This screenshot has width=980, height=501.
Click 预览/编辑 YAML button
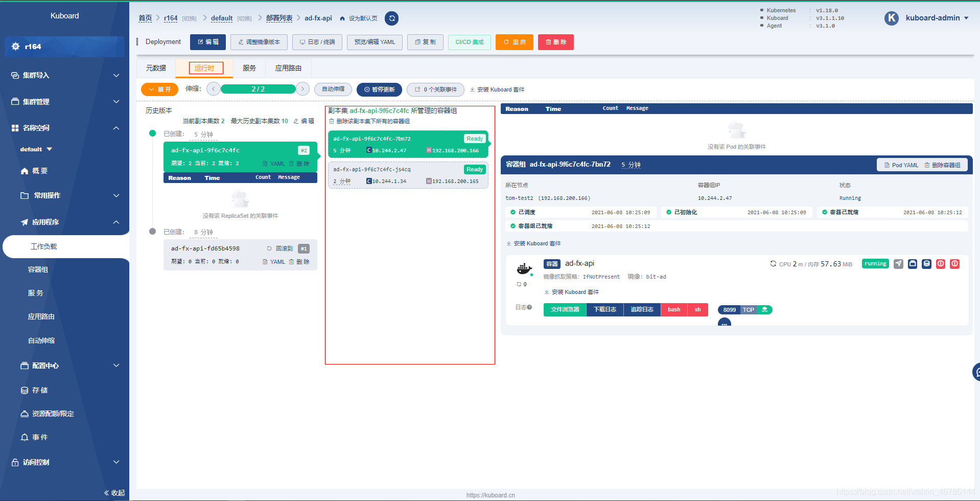(x=375, y=42)
